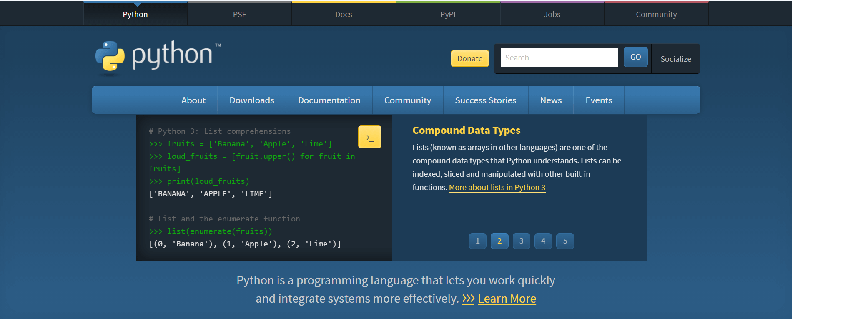Viewport: 868px width, 319px height.
Task: Open Community in the top bar
Action: click(657, 14)
